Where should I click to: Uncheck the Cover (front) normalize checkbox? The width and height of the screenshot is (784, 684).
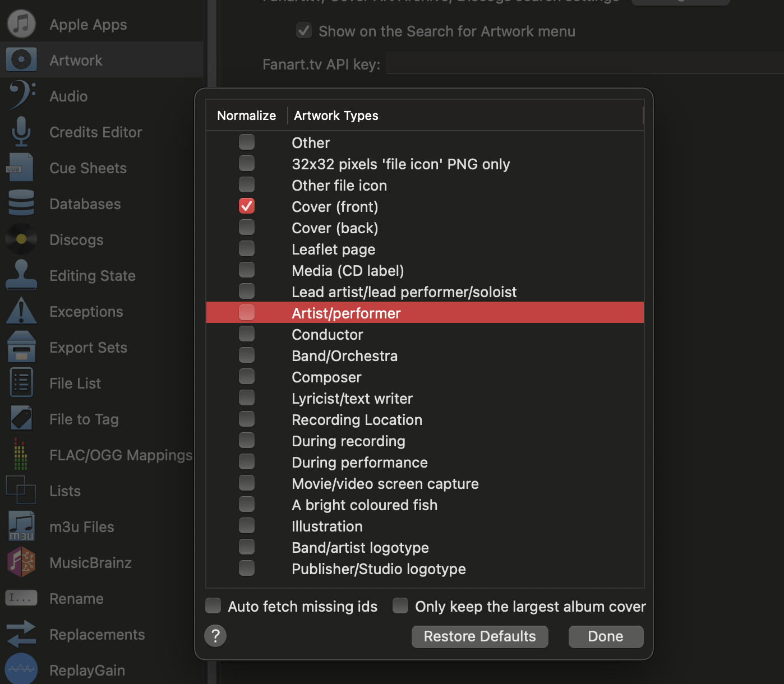tap(247, 206)
